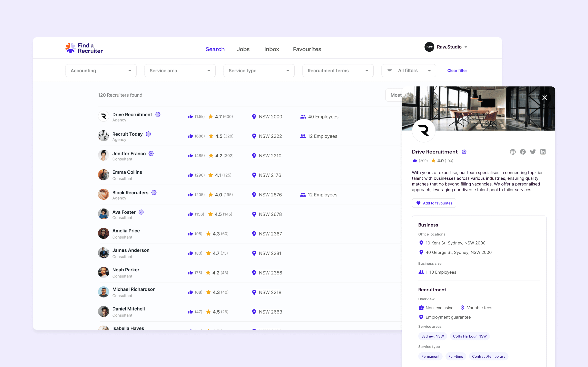Click the Find a Recruiter logo

84,48
